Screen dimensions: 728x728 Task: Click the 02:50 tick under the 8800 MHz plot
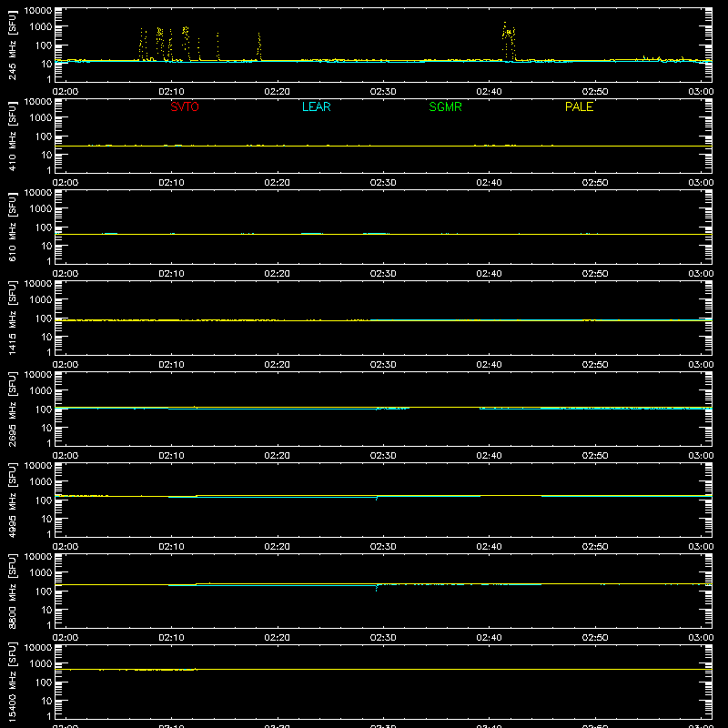595,638
